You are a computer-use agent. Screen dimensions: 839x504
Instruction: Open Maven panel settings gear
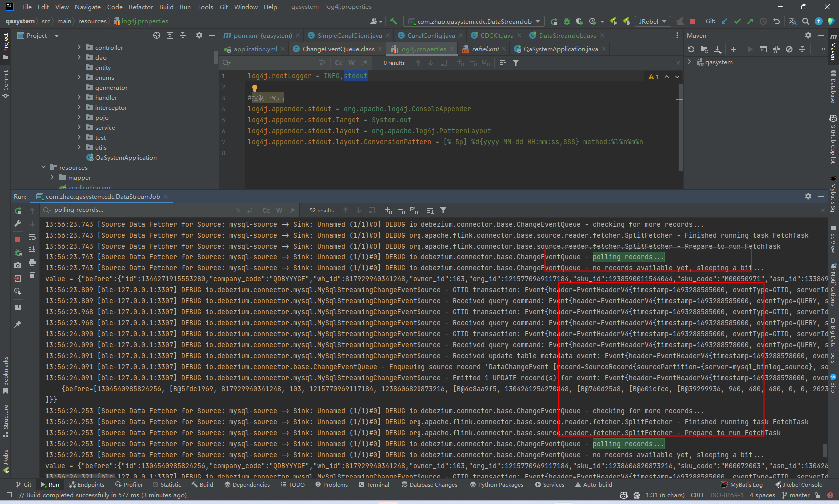pyautogui.click(x=808, y=35)
